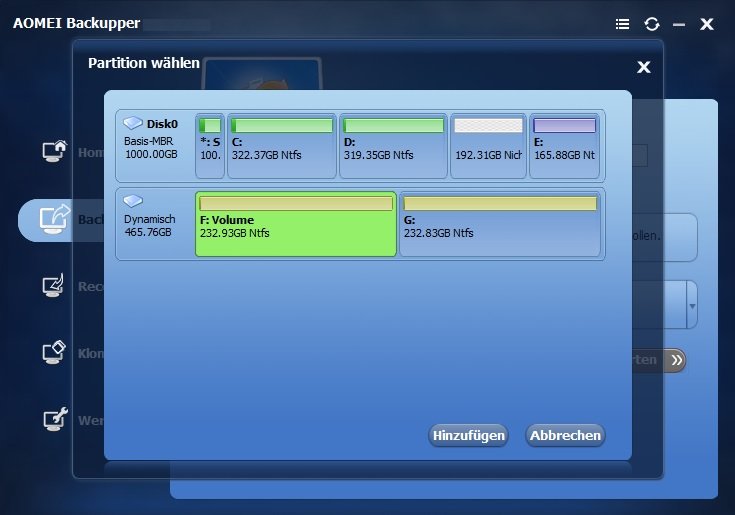Click the refresh icon in title bar
The width and height of the screenshot is (735, 515).
coord(652,24)
